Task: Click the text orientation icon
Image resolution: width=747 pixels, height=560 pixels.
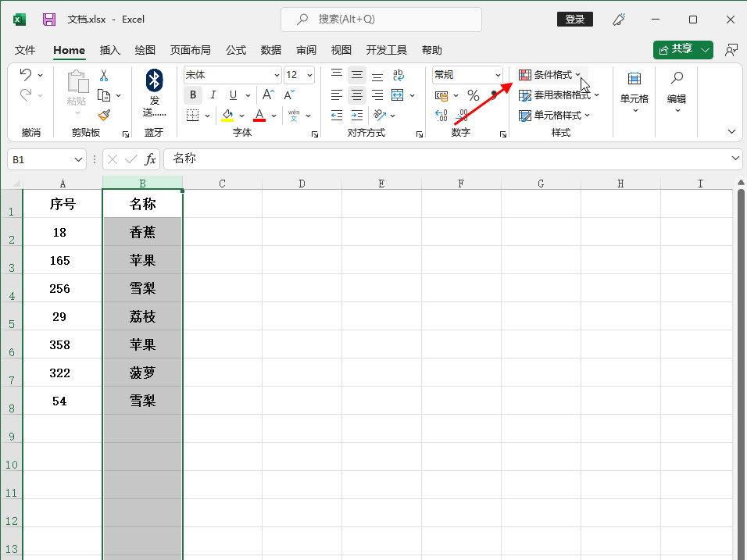Action: [x=380, y=116]
